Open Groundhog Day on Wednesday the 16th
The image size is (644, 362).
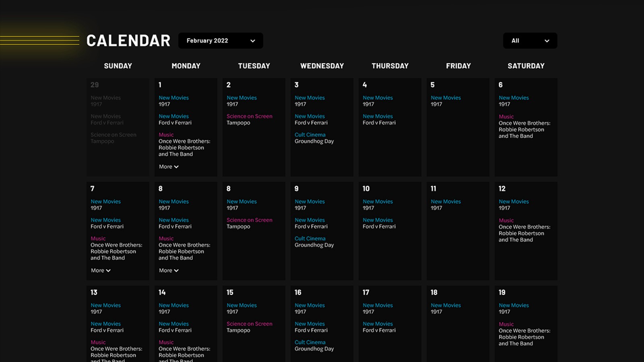coord(314,349)
